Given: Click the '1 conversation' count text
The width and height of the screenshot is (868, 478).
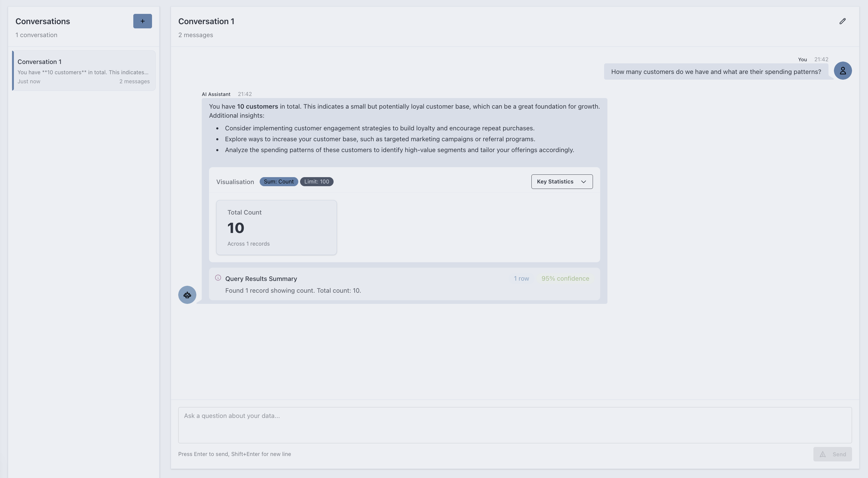Looking at the screenshot, I should [x=36, y=35].
